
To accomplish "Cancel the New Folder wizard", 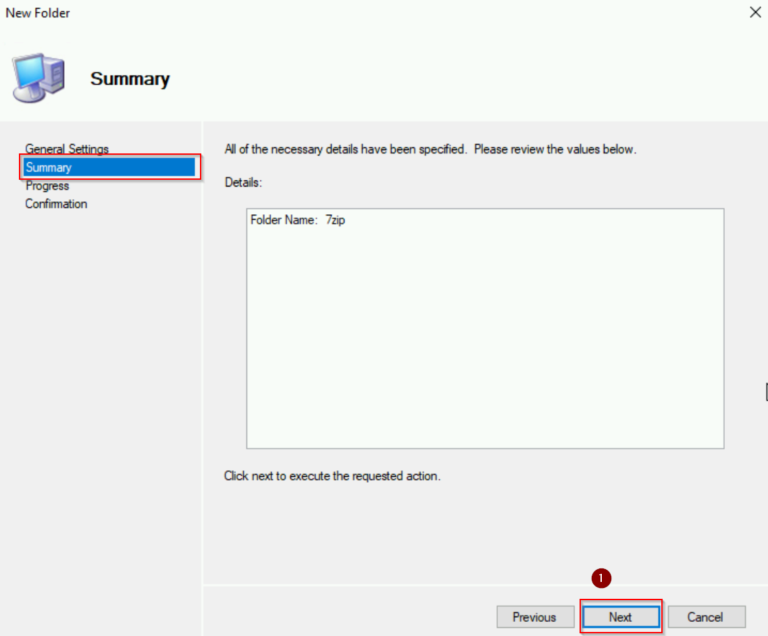I will (x=706, y=616).
